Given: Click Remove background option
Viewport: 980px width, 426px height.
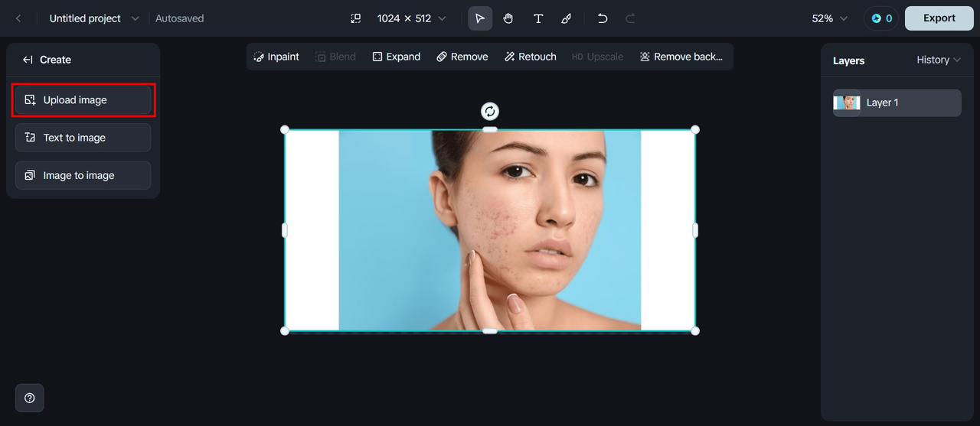Looking at the screenshot, I should pos(681,57).
